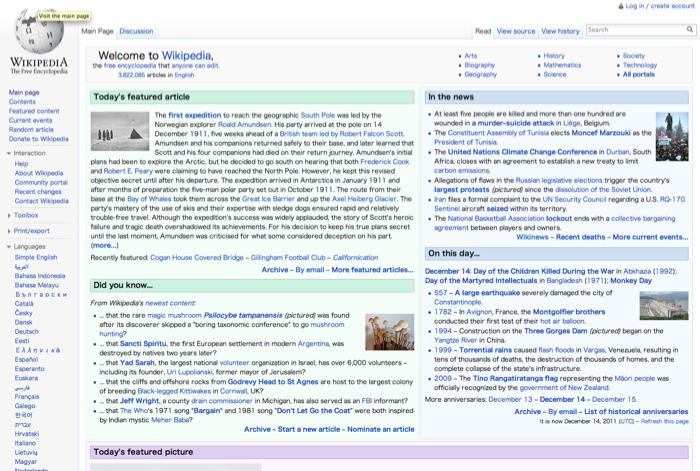Screen dimensions: 700x471
Task: Open the More featured articles link
Action: coord(372,270)
